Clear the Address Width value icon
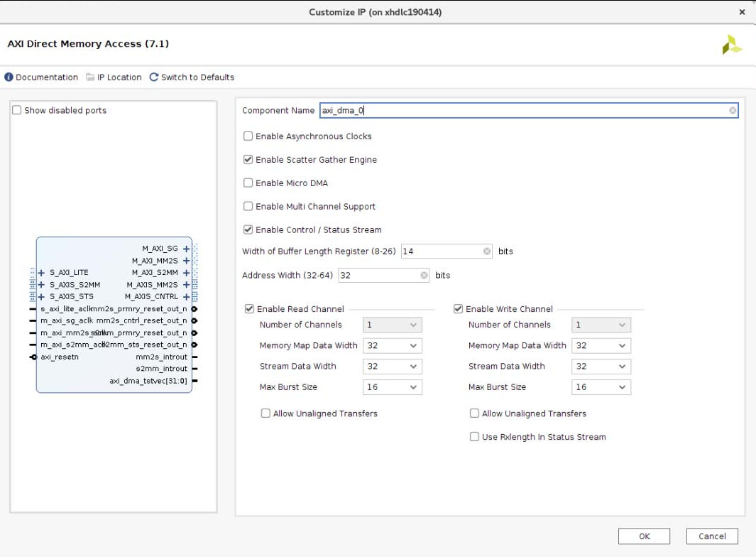Viewport: 756px width, 557px height. point(424,276)
